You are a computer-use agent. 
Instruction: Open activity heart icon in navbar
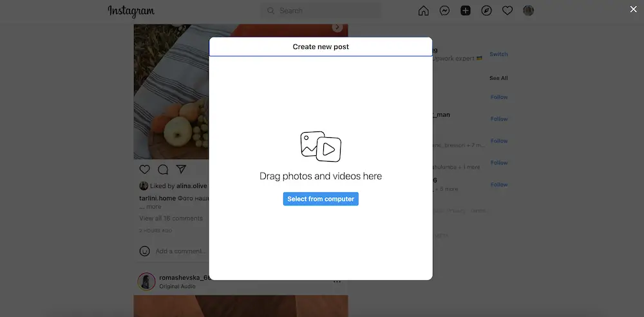tap(507, 11)
